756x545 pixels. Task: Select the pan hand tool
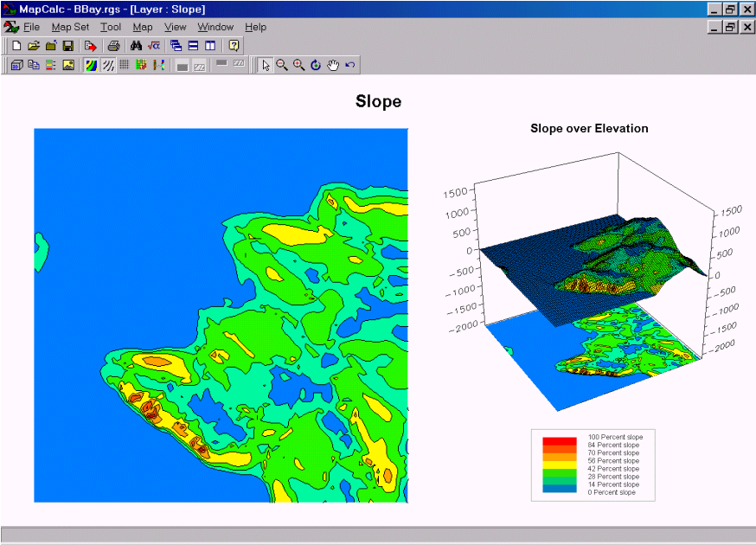(x=333, y=65)
